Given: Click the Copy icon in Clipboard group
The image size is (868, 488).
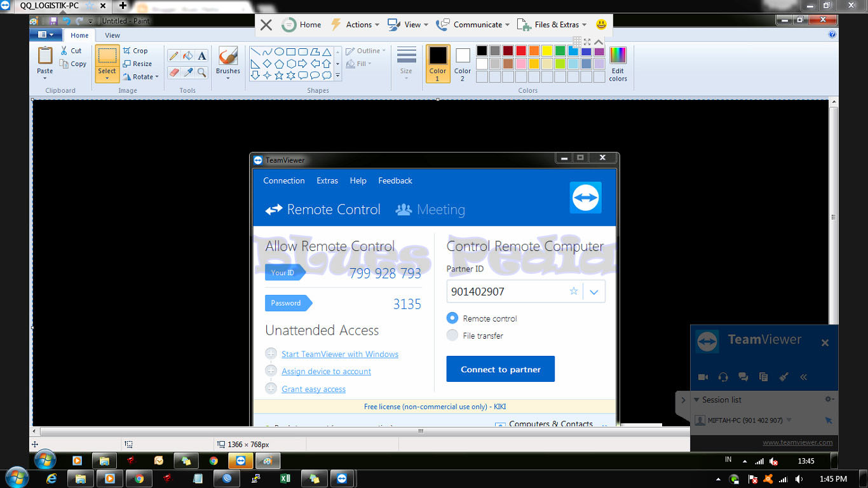Looking at the screenshot, I should point(64,64).
